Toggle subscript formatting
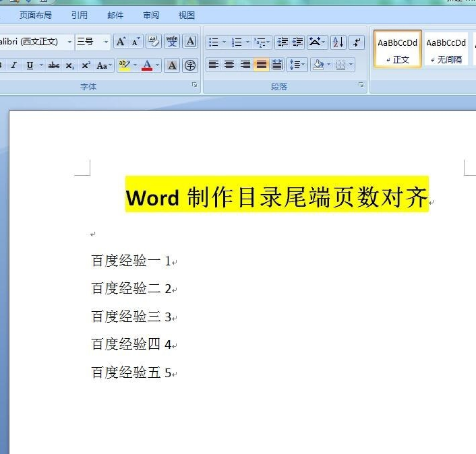The image size is (476, 454). tap(70, 65)
